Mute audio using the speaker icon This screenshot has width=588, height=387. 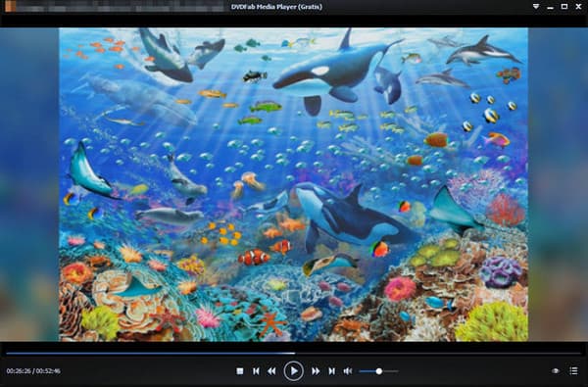point(348,371)
